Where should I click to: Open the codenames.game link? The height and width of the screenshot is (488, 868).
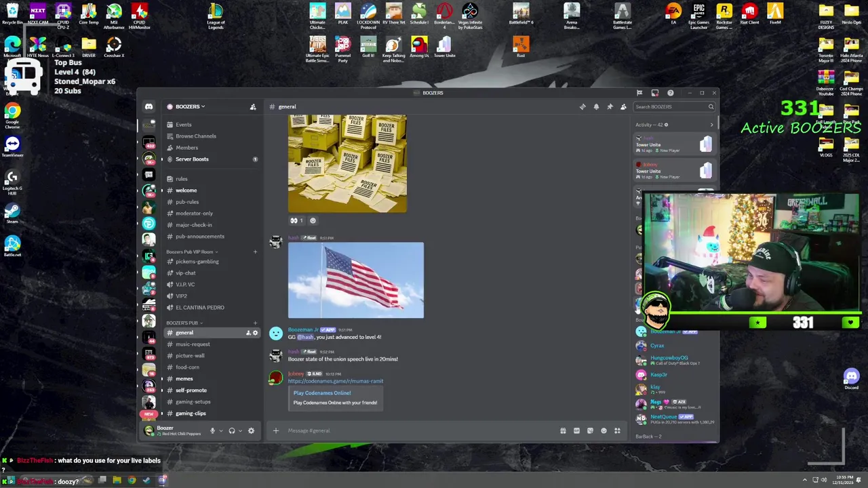point(335,381)
